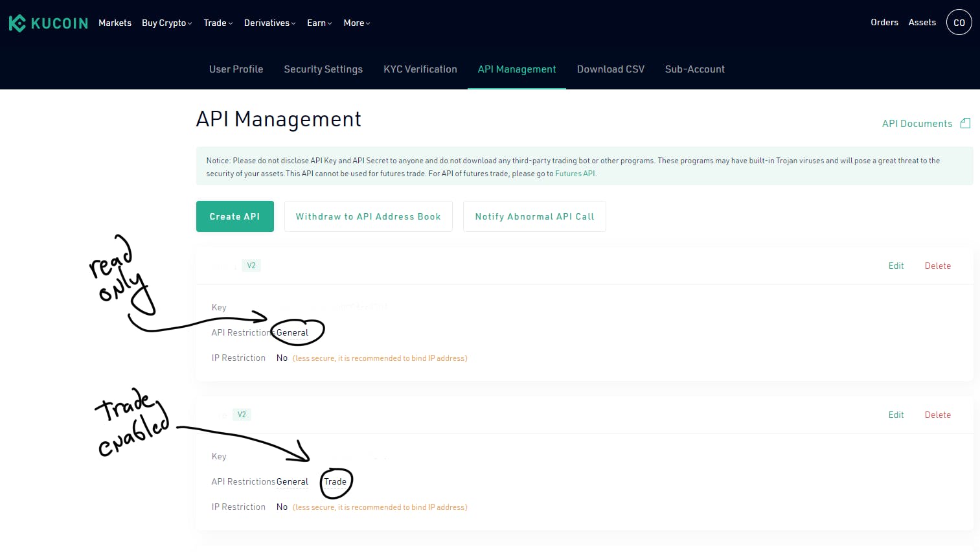Image resolution: width=980 pixels, height=552 pixels.
Task: Open the Derivatives dropdown menu
Action: pos(269,23)
